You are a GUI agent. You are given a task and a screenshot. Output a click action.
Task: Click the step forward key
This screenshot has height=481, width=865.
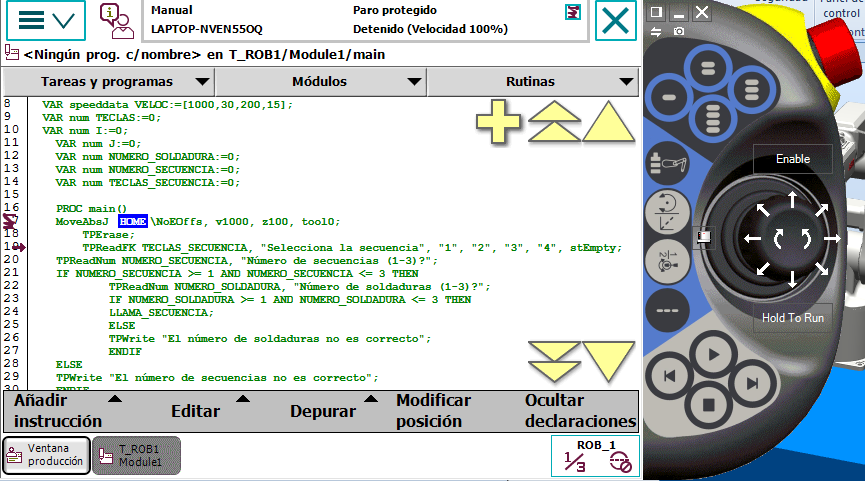click(752, 383)
